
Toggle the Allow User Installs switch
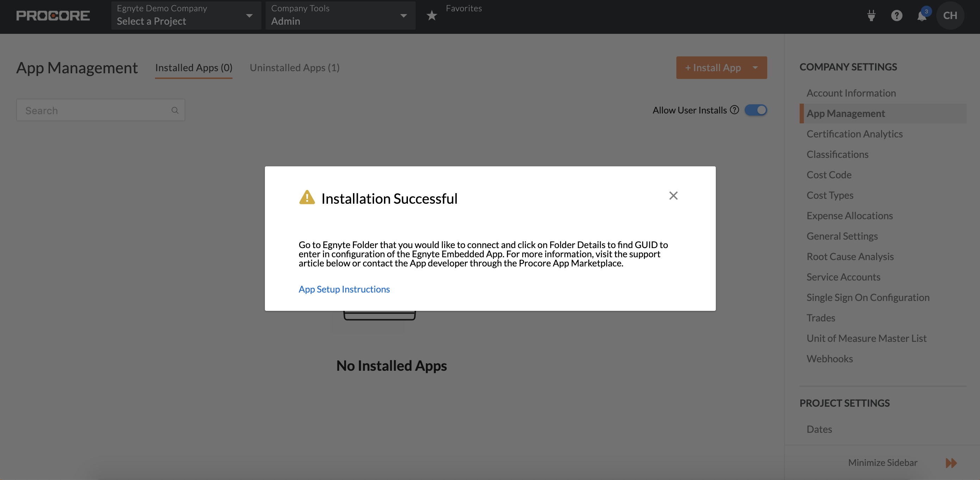pyautogui.click(x=756, y=110)
